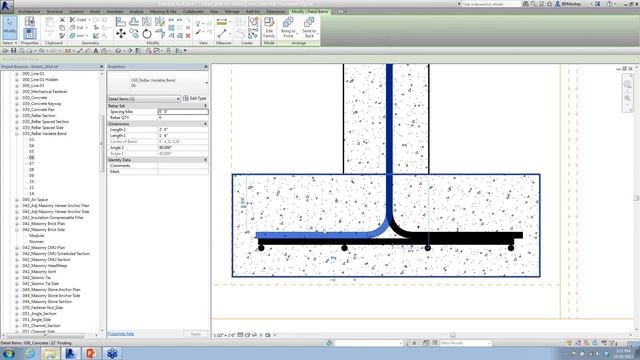640x360 pixels.
Task: Select the Text tool in quick access toolbar
Action: coord(96,51)
